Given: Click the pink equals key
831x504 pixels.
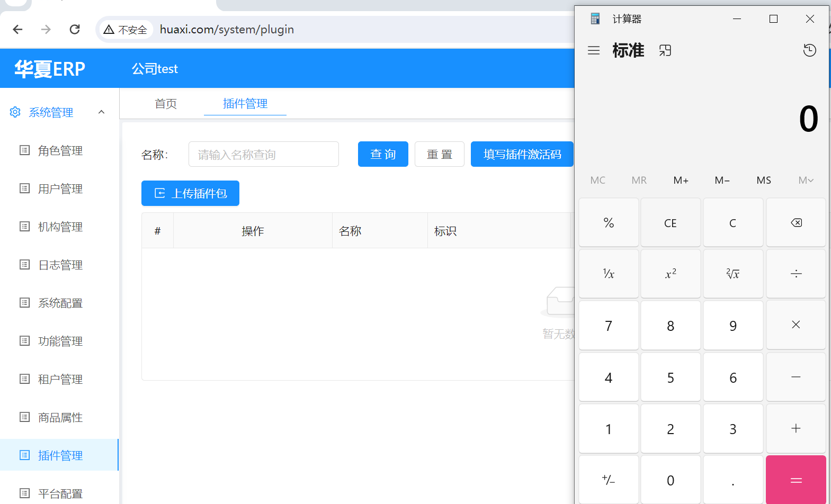Looking at the screenshot, I should pyautogui.click(x=796, y=480).
